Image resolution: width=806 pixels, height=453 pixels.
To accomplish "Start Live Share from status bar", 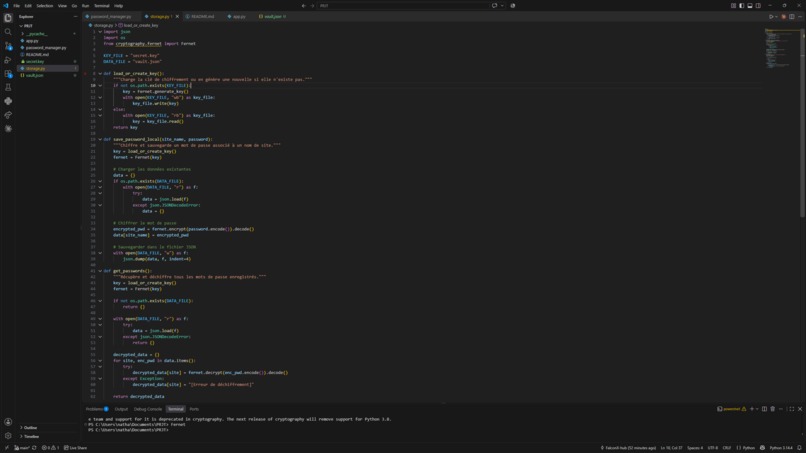I will [76, 448].
